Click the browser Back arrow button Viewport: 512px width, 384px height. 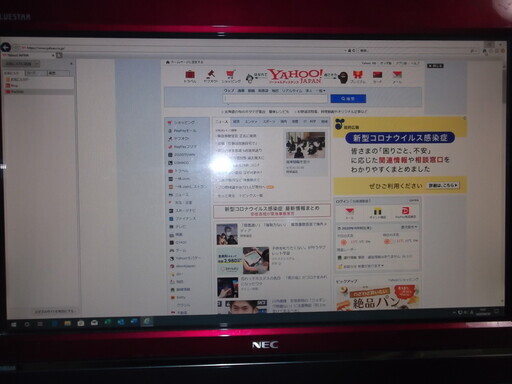(x=6, y=47)
